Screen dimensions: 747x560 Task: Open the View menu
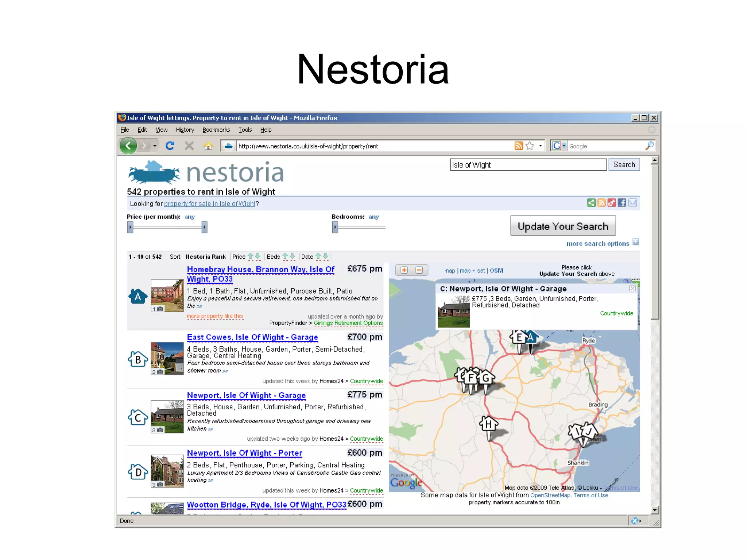(x=162, y=130)
